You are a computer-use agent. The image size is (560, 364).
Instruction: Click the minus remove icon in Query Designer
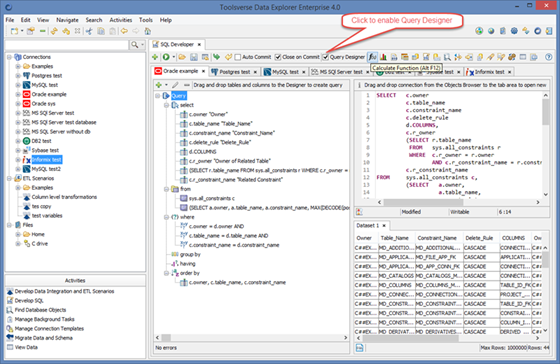186,85
